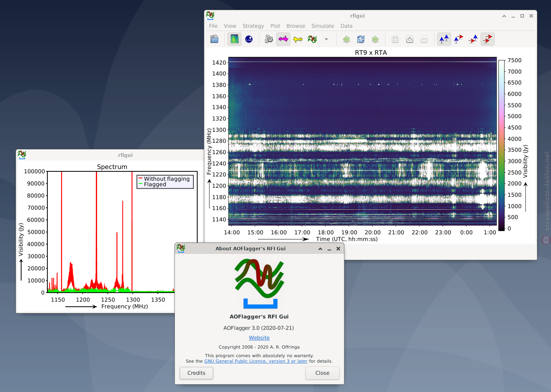Click the 'Copyright 2008 - 2020 A. R. Offringa' text

(x=259, y=347)
